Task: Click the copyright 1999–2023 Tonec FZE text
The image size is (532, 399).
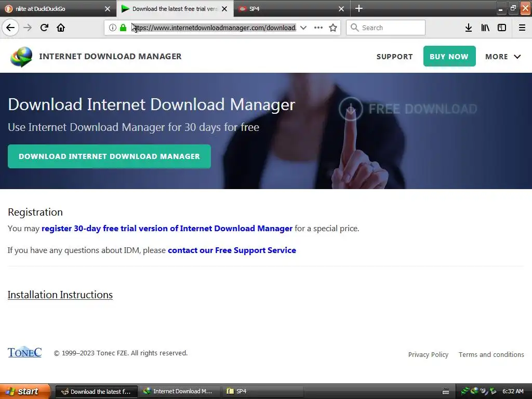Action: pyautogui.click(x=121, y=353)
